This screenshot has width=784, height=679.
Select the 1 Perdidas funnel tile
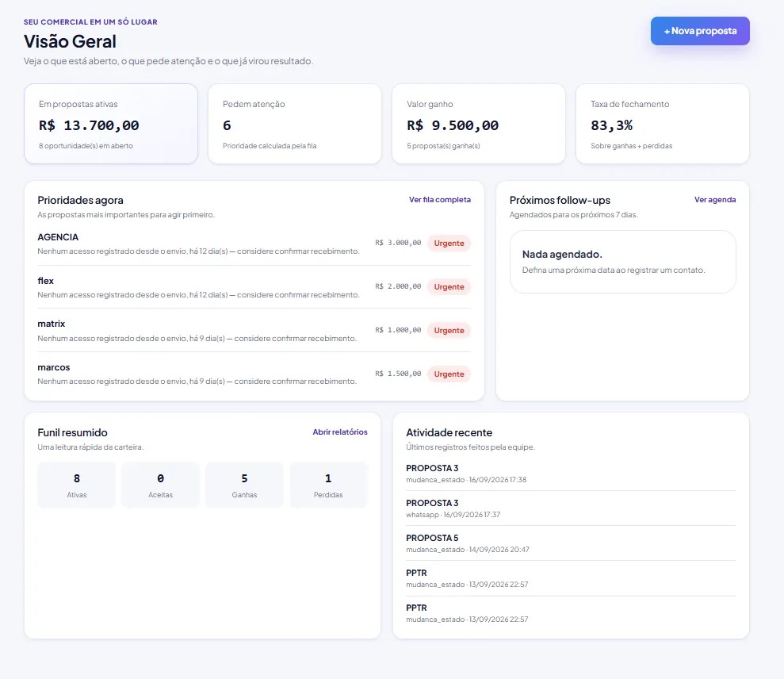point(328,485)
